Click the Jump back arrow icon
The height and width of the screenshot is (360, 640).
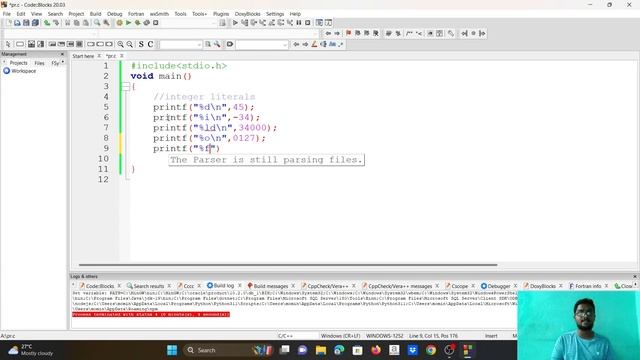[328, 33]
